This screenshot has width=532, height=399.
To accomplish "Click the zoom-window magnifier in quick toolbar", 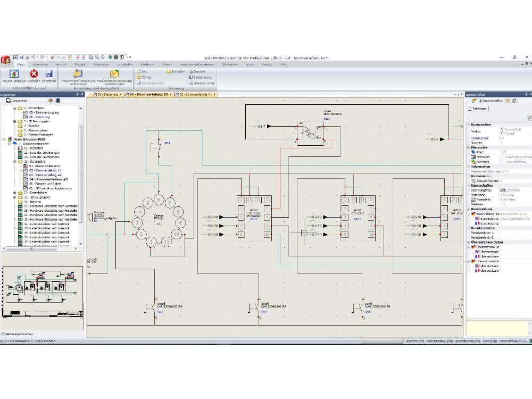I will tap(91, 57).
